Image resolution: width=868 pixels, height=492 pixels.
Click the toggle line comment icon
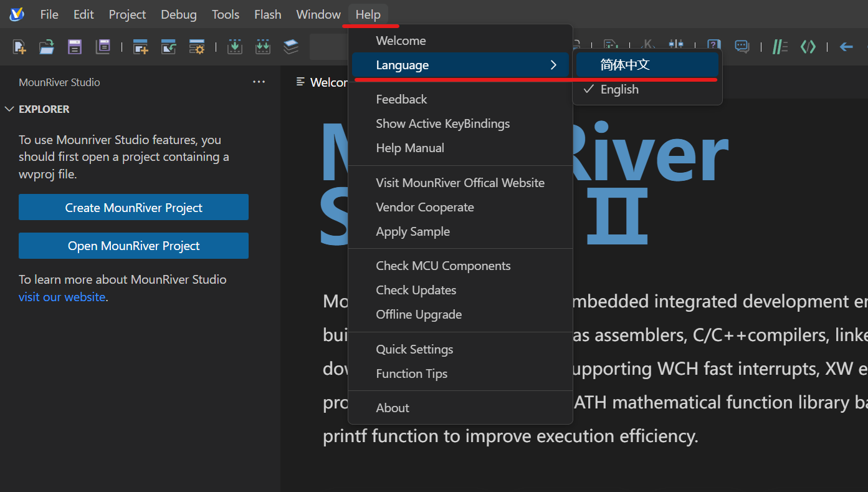(x=780, y=47)
